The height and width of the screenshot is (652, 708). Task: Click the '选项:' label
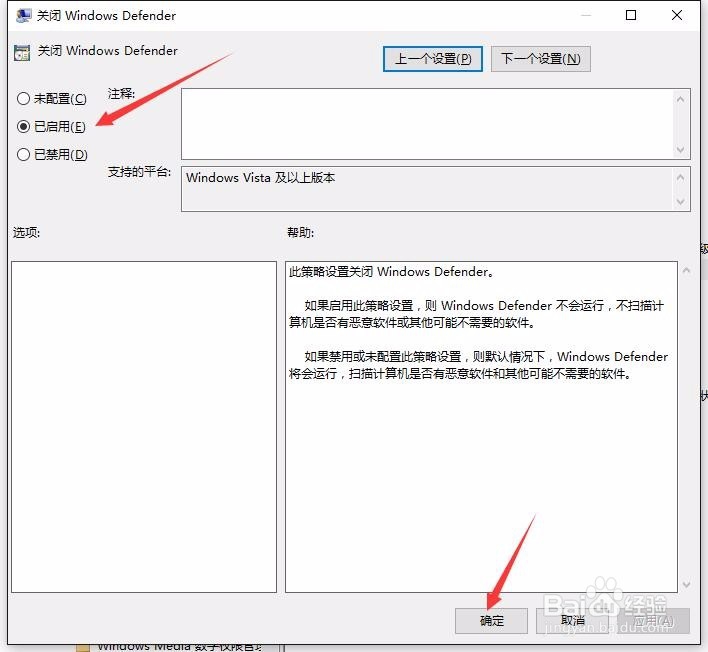(x=26, y=233)
